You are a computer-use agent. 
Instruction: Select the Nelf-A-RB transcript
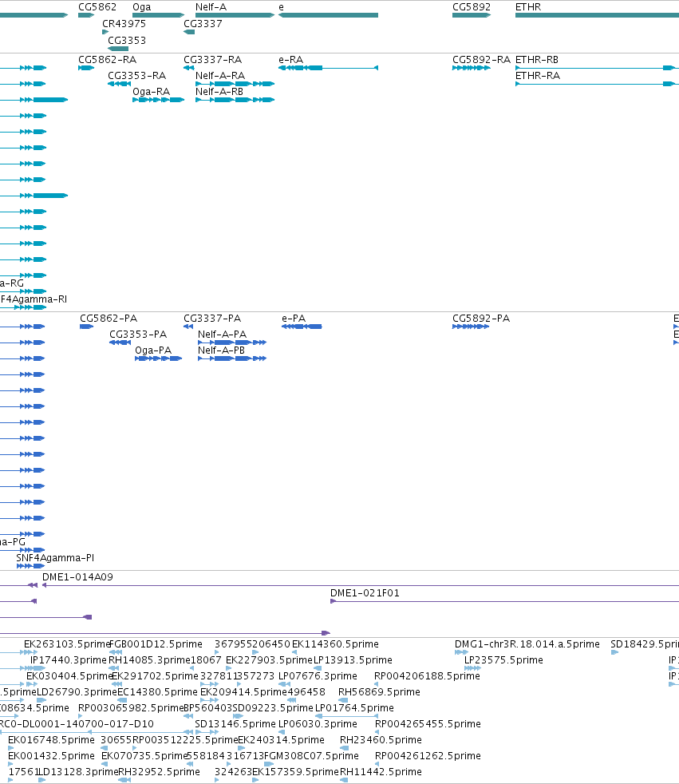235,100
